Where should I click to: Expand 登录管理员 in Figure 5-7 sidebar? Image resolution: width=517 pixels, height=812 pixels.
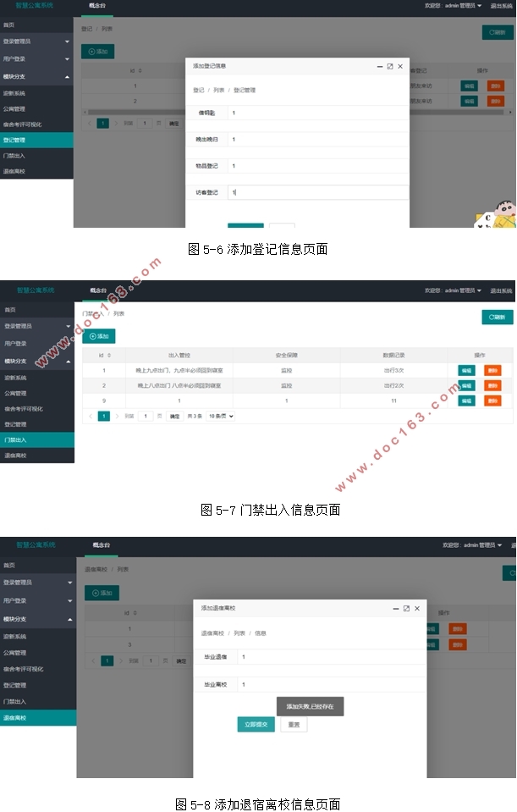pyautogui.click(x=37, y=326)
